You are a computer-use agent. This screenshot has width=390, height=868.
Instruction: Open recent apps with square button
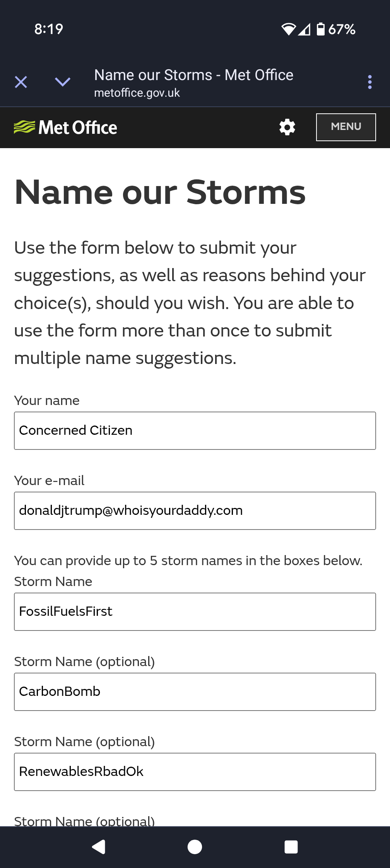click(291, 847)
